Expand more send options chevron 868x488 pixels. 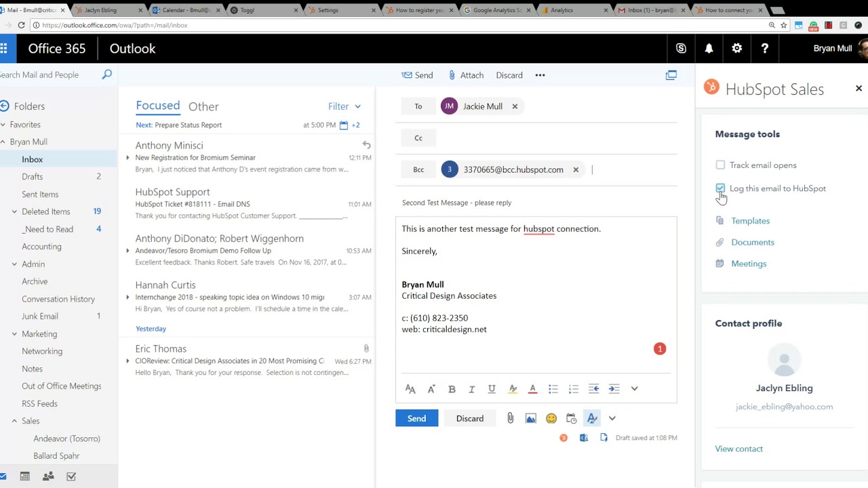(612, 419)
